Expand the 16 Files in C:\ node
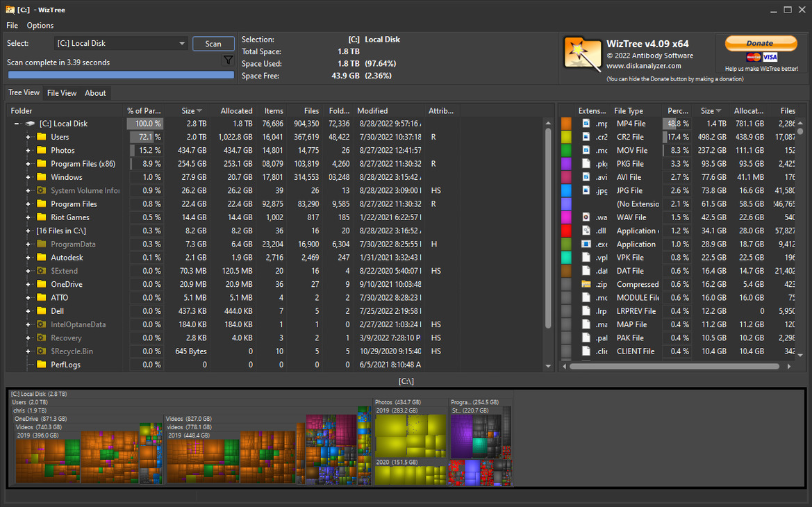This screenshot has height=507, width=812. [28, 231]
